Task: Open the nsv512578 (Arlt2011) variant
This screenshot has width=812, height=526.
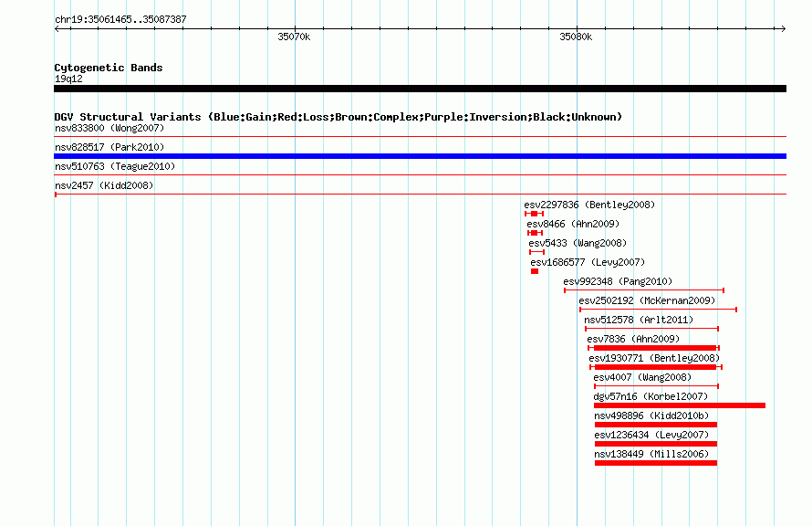Action: tap(639, 320)
